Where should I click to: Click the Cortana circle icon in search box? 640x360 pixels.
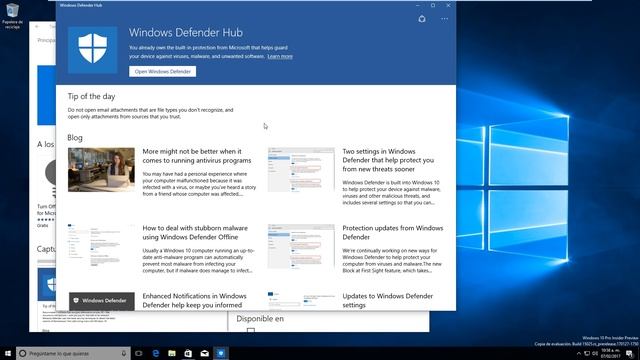click(x=23, y=353)
